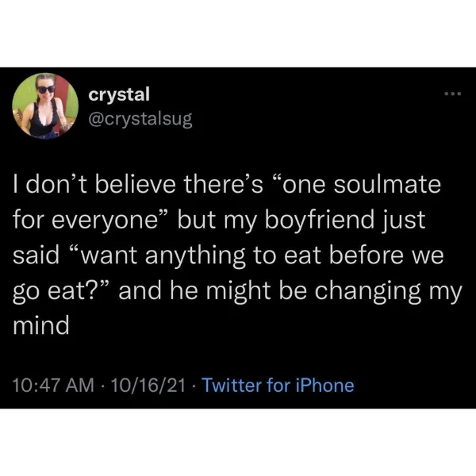The image size is (476, 476).
Task: Click the word said in the tweet
Action: (x=36, y=255)
